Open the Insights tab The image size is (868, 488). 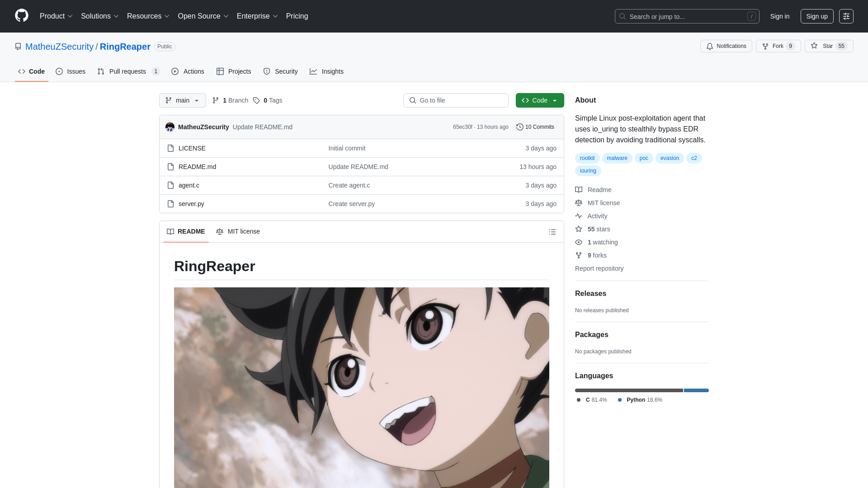(x=326, y=71)
